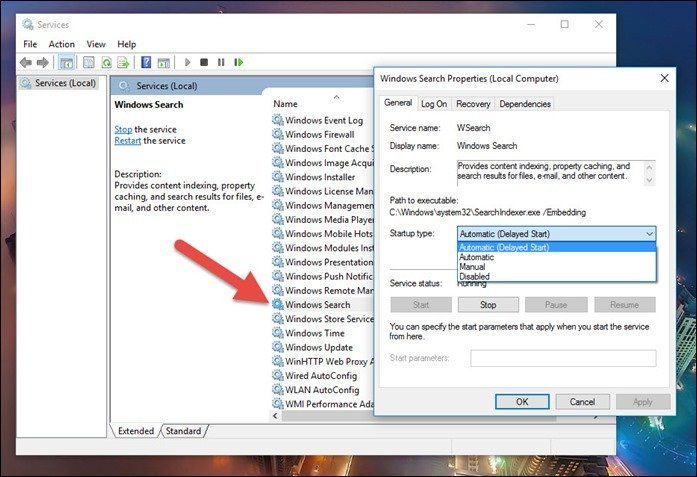Switch to the Recovery tab
This screenshot has width=697, height=477.
click(x=473, y=104)
